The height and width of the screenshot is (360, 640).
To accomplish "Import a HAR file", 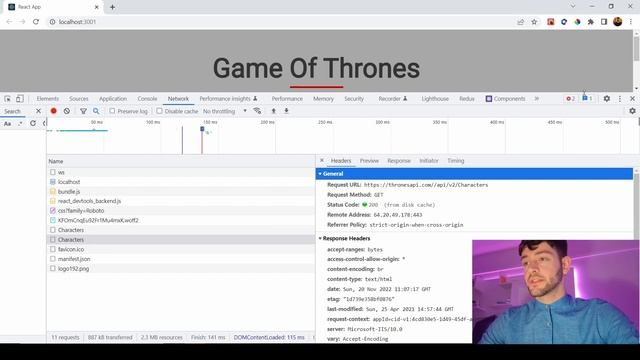I will 273,111.
